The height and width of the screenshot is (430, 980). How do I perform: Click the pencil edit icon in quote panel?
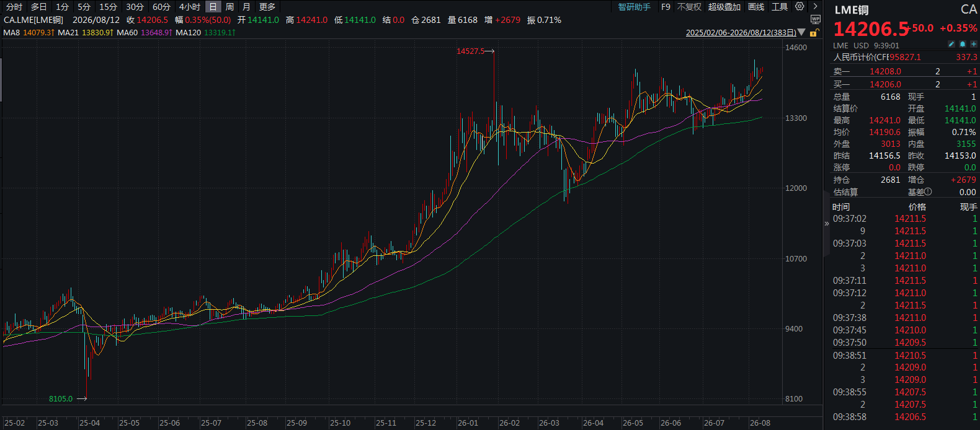tap(951, 45)
